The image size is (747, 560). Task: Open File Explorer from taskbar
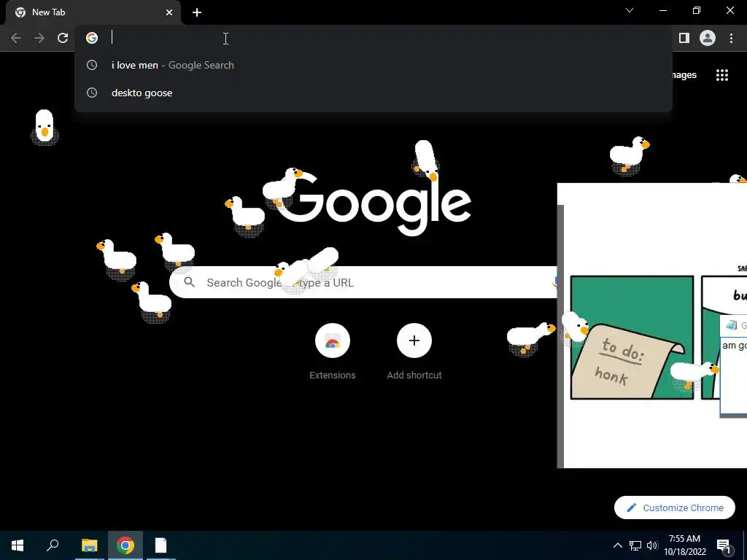(89, 545)
